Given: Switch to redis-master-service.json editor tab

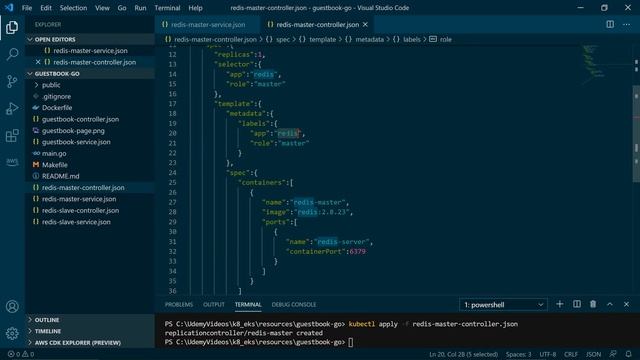Looking at the screenshot, I should coord(208,24).
